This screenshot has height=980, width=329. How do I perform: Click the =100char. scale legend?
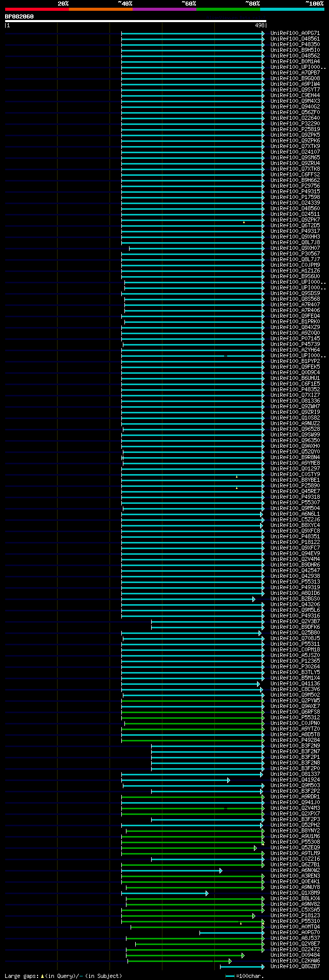(245, 975)
